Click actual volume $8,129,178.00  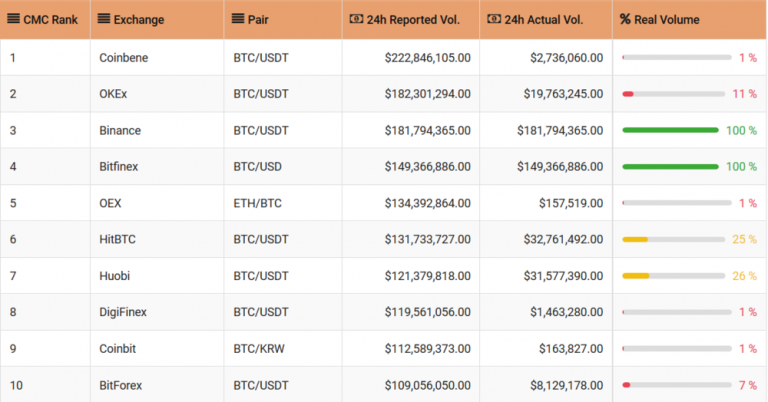567,385
